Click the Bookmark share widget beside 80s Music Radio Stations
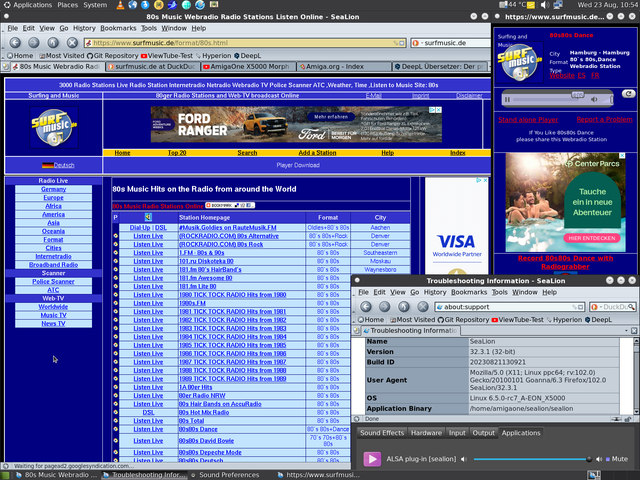 [x=230, y=205]
